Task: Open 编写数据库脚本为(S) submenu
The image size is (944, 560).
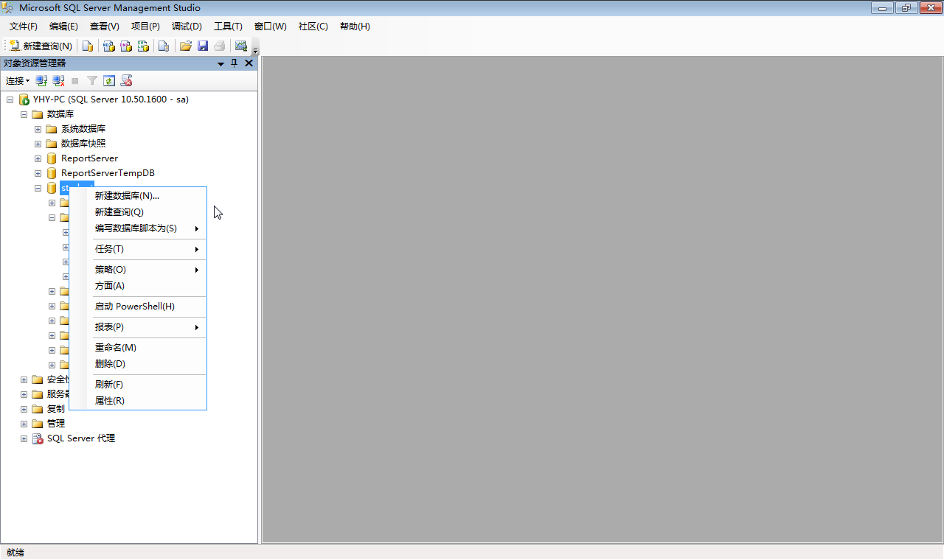Action: point(138,228)
